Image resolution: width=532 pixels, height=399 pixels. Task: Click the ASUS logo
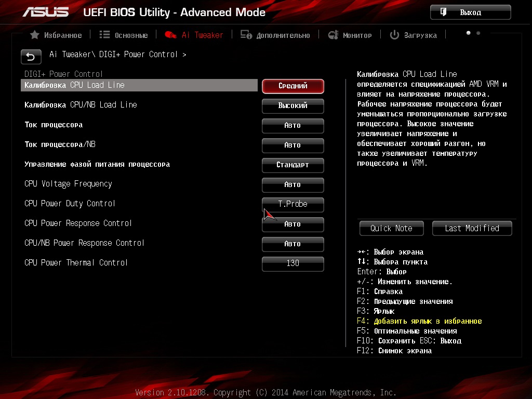tap(46, 12)
